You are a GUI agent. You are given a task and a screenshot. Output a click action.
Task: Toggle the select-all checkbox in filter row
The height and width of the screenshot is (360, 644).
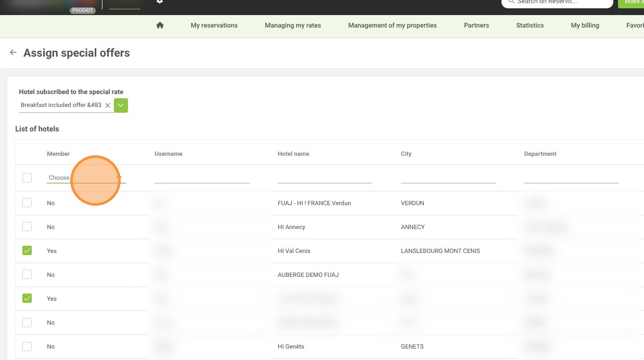pos(27,178)
